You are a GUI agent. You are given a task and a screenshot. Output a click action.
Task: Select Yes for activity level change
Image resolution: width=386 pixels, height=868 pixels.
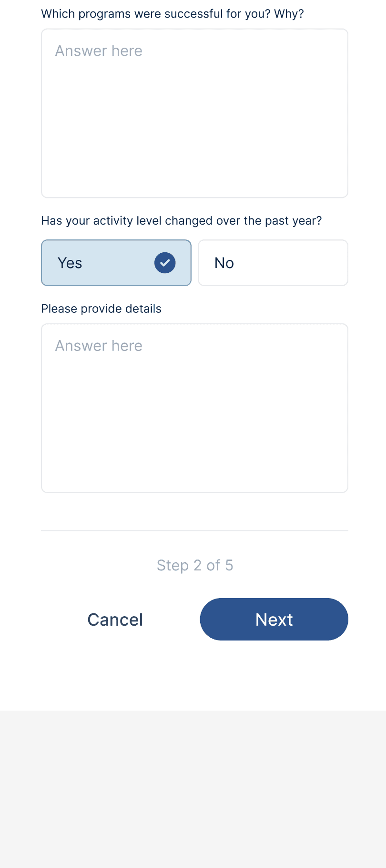point(116,263)
